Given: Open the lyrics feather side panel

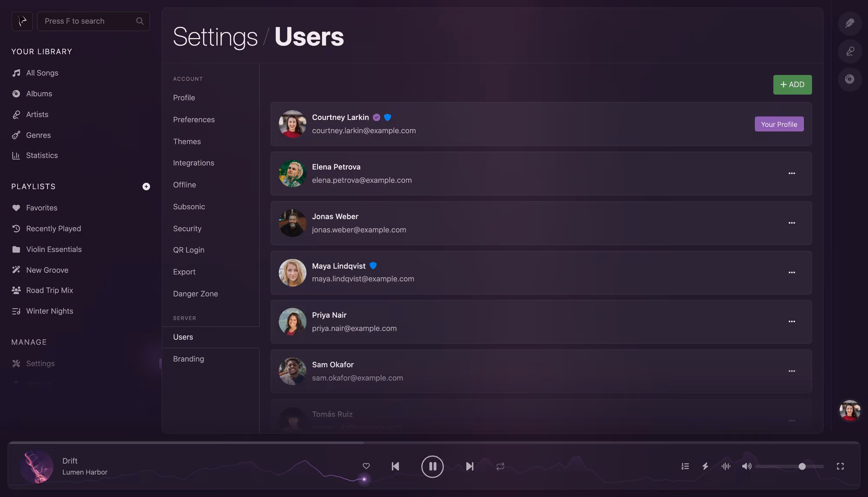Looking at the screenshot, I should (850, 23).
